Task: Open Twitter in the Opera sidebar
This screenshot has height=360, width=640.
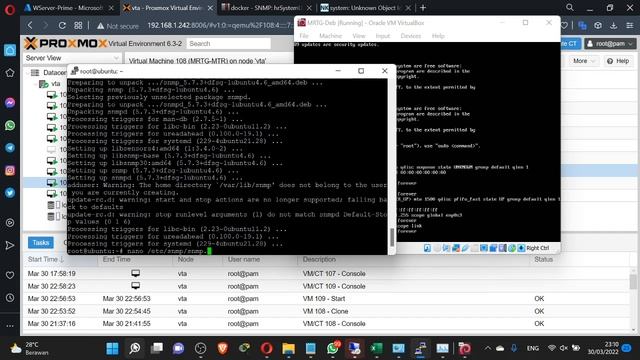Action: [x=10, y=193]
